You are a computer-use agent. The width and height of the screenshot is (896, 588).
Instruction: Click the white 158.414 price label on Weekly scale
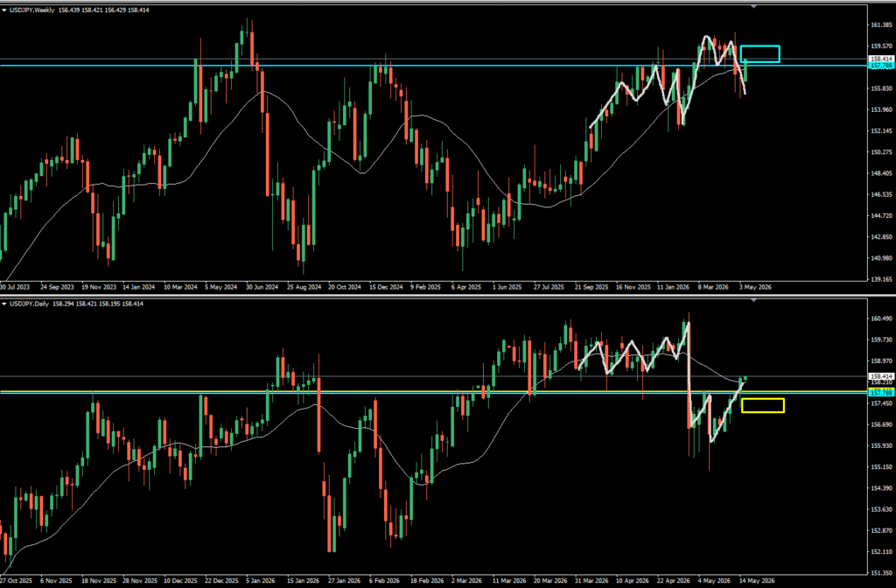pos(881,59)
